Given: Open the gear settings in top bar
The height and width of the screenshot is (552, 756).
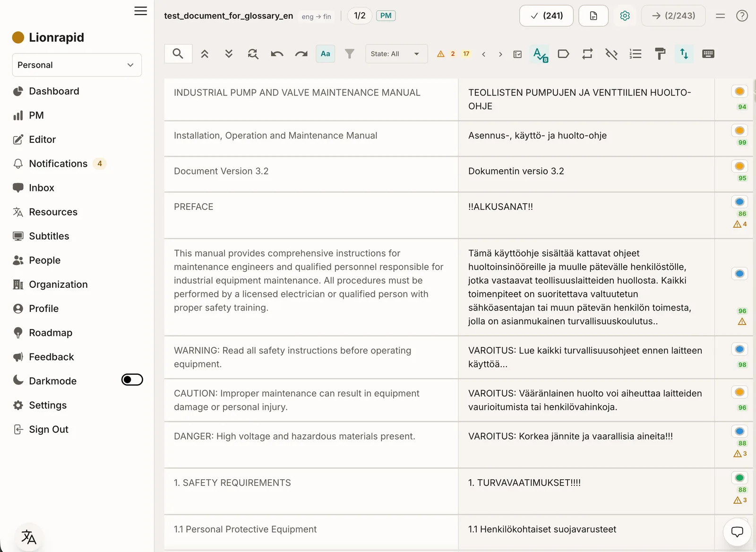Looking at the screenshot, I should [625, 16].
